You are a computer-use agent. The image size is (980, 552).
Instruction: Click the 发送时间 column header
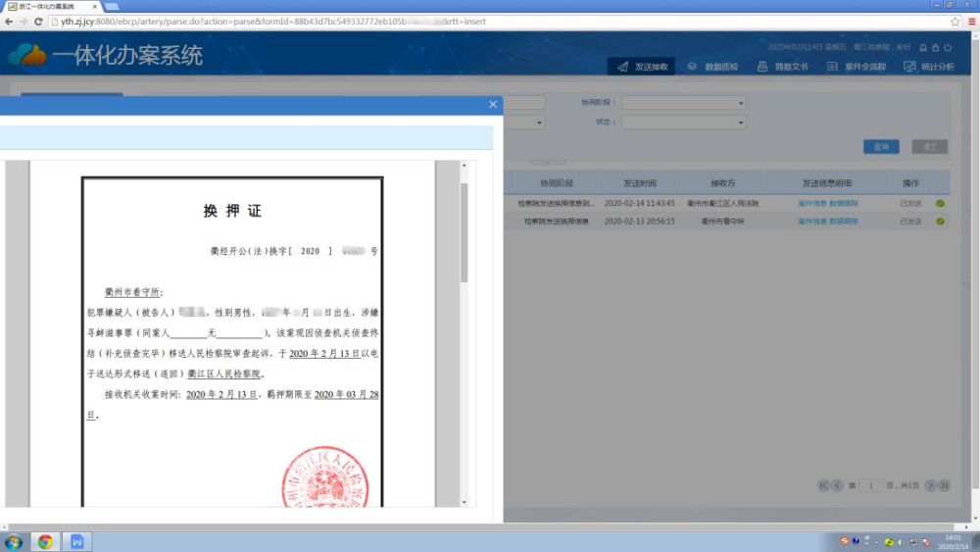tap(639, 183)
